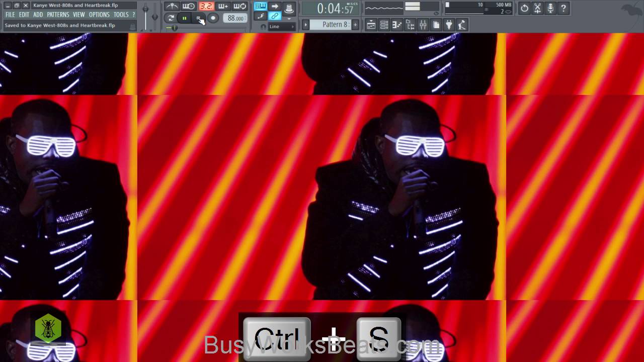The width and height of the screenshot is (644, 362).
Task: Toggle typing keyboard to piano
Action: pyautogui.click(x=260, y=6)
